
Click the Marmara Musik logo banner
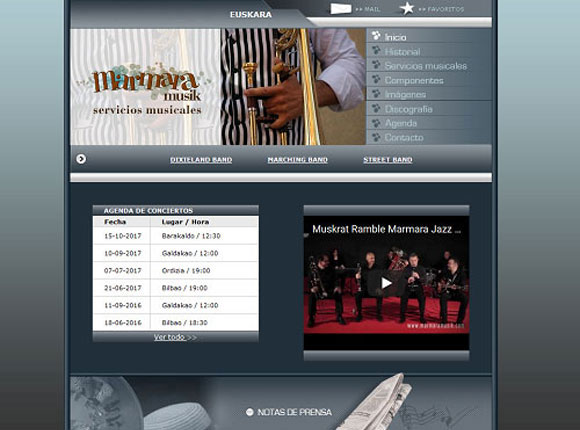(x=145, y=87)
